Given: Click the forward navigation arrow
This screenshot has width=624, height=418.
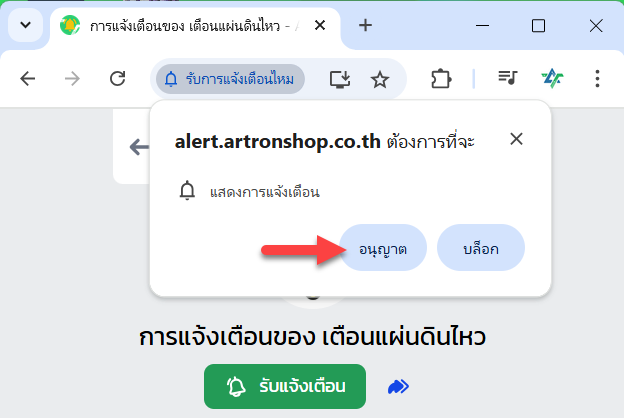Looking at the screenshot, I should 72,78.
